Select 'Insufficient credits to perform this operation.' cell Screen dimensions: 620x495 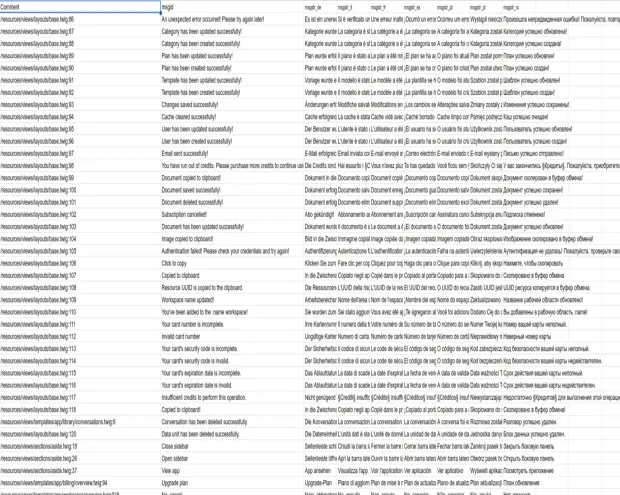232,397
